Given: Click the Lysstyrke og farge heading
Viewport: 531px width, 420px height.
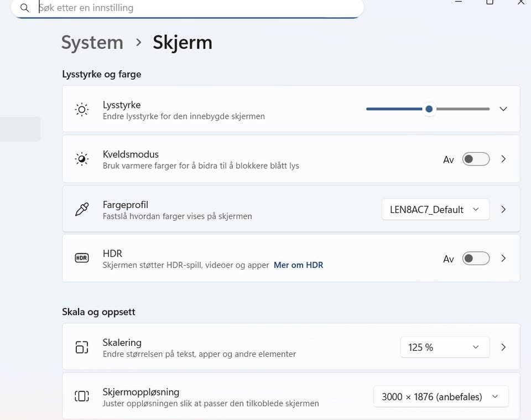Looking at the screenshot, I should pyautogui.click(x=102, y=74).
